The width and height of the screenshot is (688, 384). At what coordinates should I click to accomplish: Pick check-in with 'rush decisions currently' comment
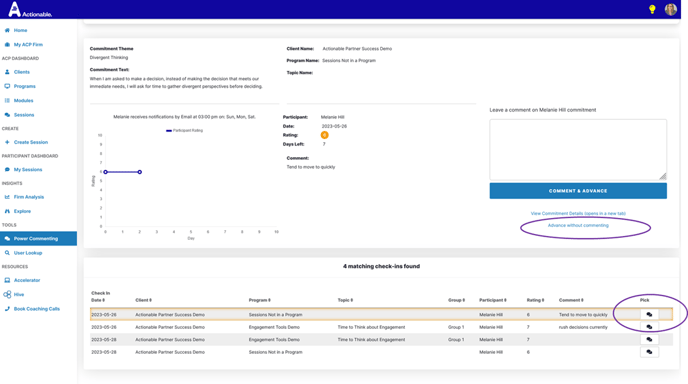click(x=649, y=327)
